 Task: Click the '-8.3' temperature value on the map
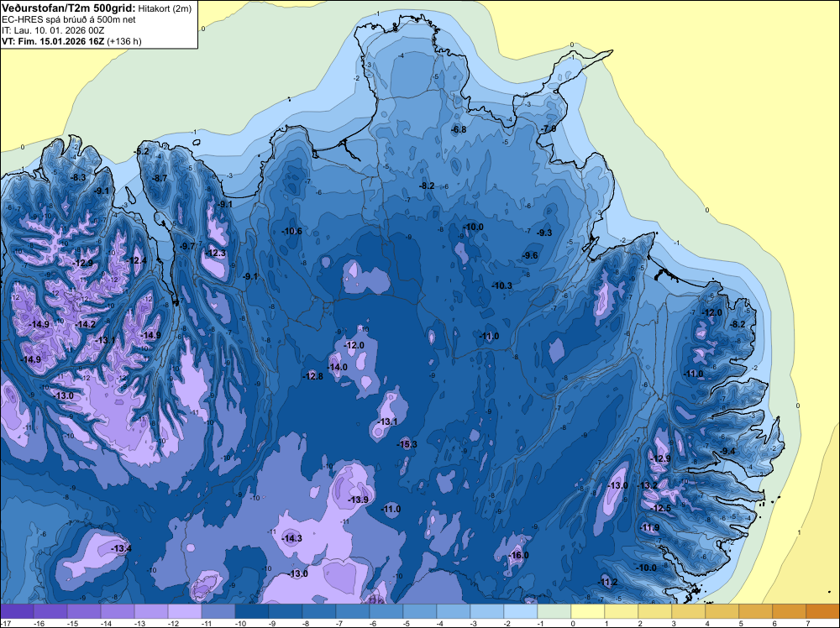(78, 178)
